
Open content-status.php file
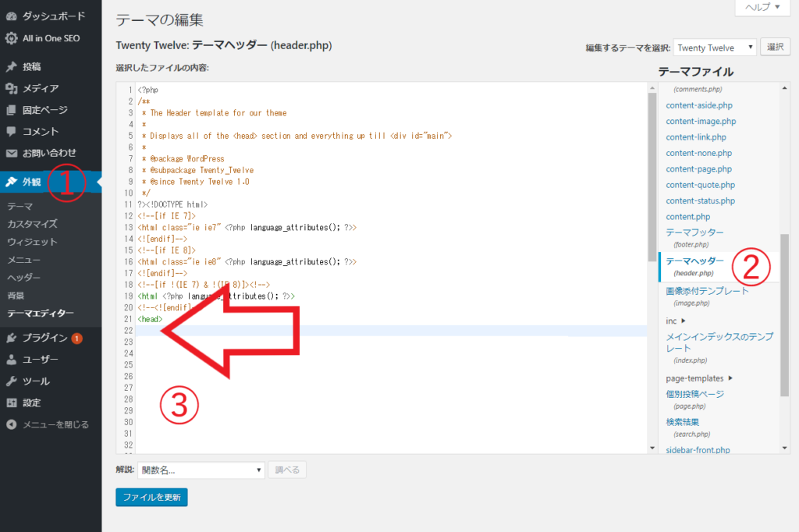[x=700, y=200]
